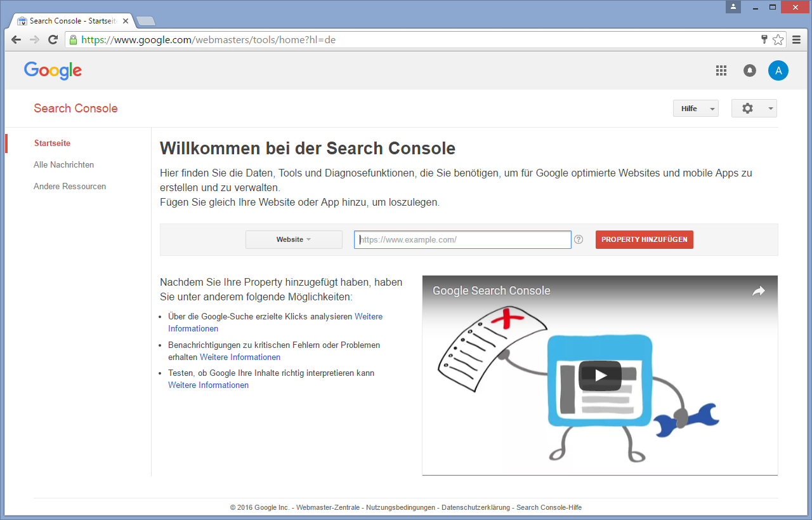The width and height of the screenshot is (812, 520).
Task: Click the heading Willkommen bei der Search Console
Action: [x=308, y=149]
